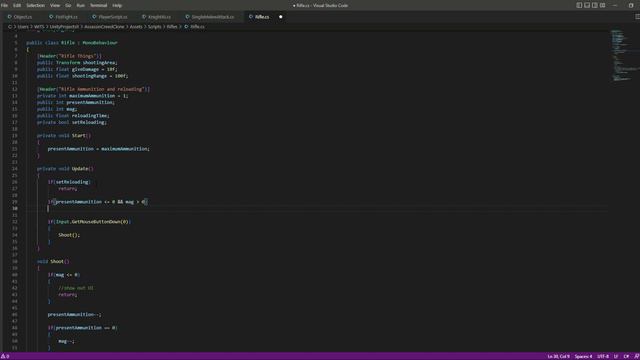Image resolution: width=640 pixels, height=360 pixels.
Task: Switch to the PlayerScript.cs tab
Action: 110,17
